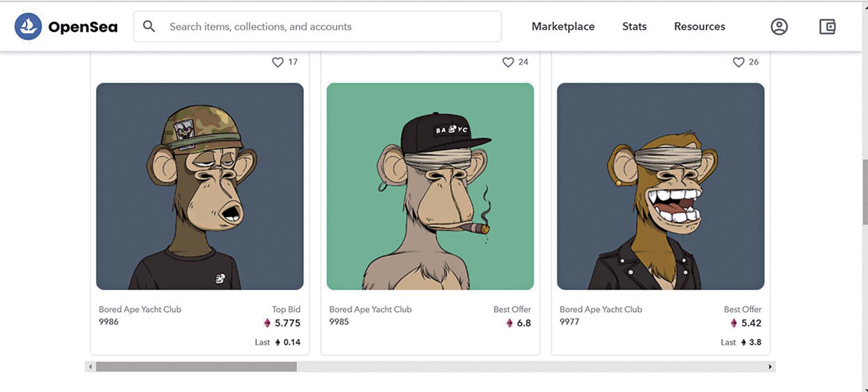The image size is (868, 392).
Task: Click the search magnifier icon
Action: 149,26
